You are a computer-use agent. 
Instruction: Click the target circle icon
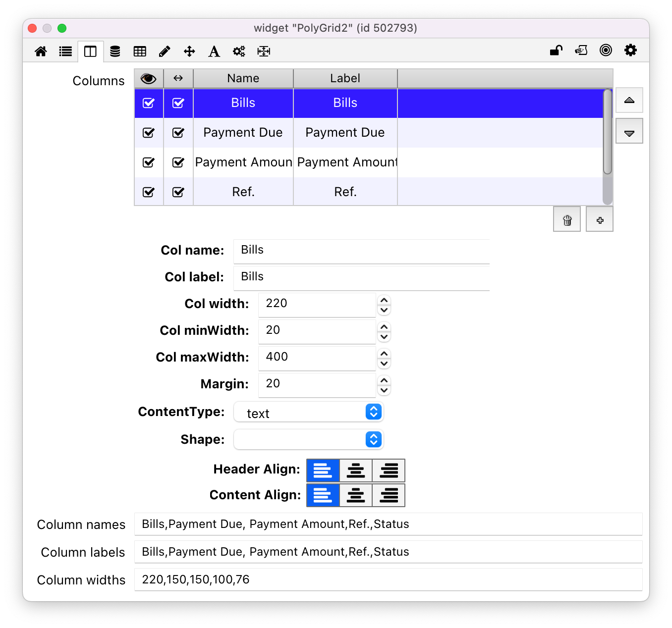[606, 51]
